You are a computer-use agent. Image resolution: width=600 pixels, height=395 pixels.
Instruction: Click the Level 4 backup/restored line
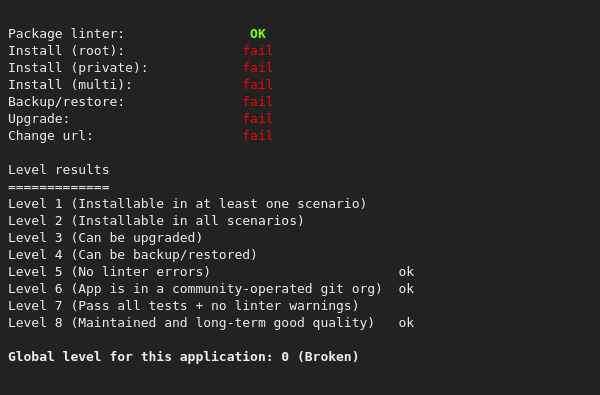click(x=132, y=255)
